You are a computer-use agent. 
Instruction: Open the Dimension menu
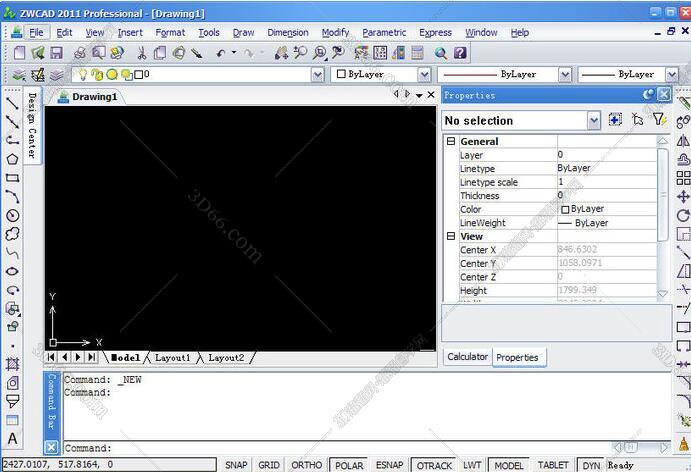288,32
